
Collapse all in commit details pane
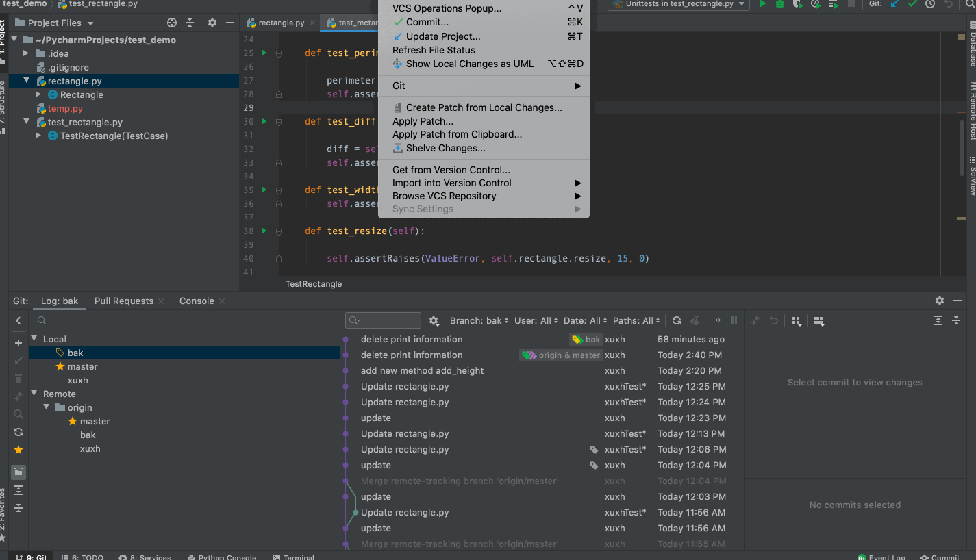956,320
